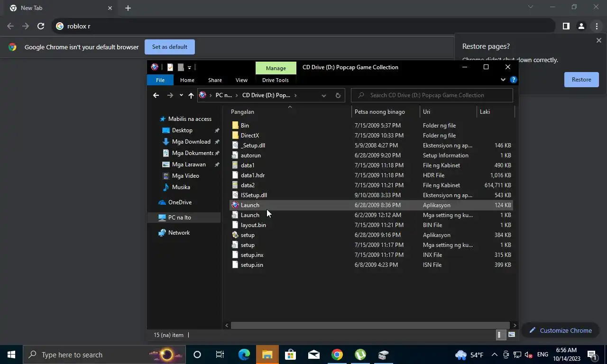Image resolution: width=607 pixels, height=364 pixels.
Task: Open Chrome profile icon
Action: pyautogui.click(x=581, y=26)
